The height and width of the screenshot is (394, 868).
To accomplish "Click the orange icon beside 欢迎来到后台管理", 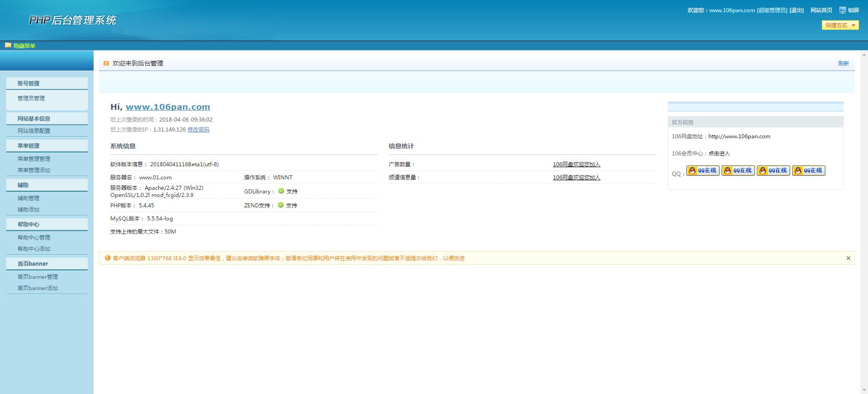I will pyautogui.click(x=106, y=63).
